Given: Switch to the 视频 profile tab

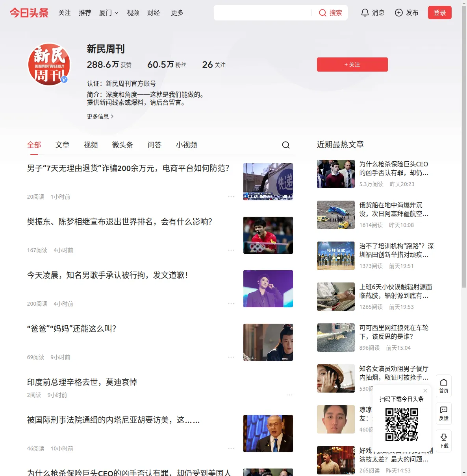Looking at the screenshot, I should 91,145.
